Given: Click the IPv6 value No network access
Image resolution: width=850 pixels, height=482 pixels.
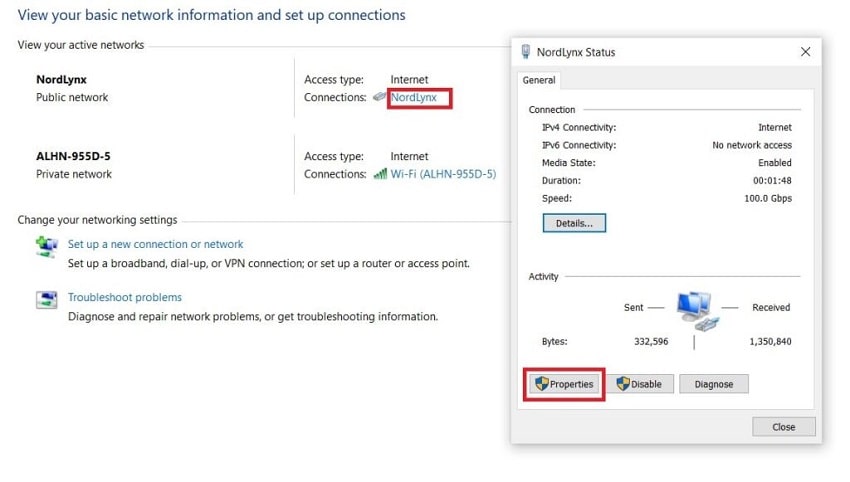Looking at the screenshot, I should tap(752, 145).
